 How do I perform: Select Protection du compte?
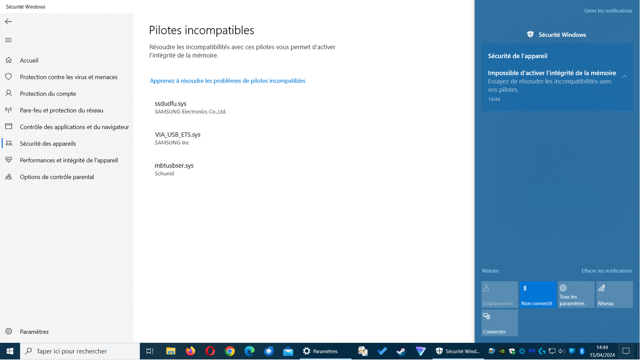[x=66, y=94]
